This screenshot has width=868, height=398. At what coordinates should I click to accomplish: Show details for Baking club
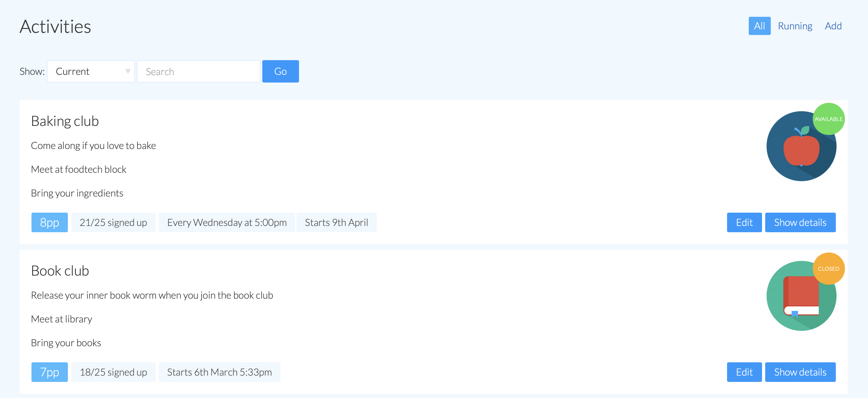(x=800, y=222)
